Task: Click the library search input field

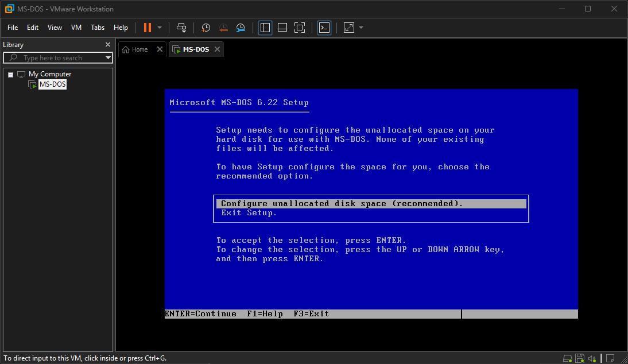Action: (x=57, y=58)
